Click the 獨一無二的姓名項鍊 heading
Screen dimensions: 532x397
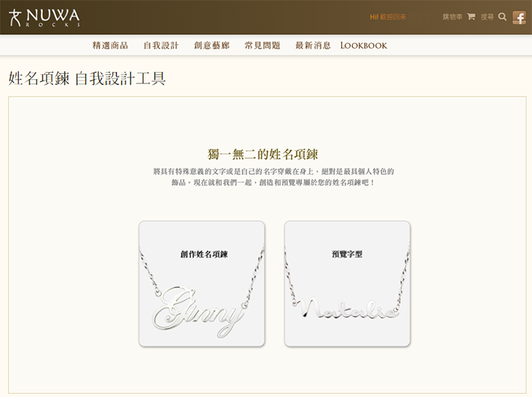click(263, 154)
